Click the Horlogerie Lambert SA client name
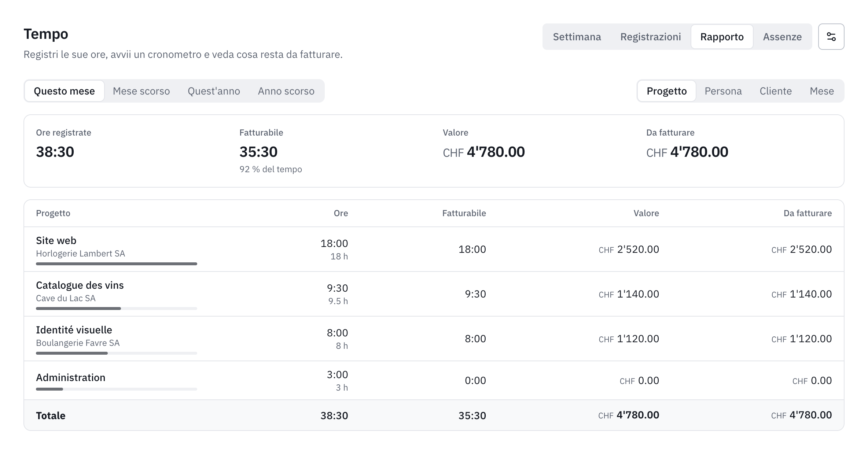Viewport: 868px width, 469px height. pyautogui.click(x=81, y=254)
